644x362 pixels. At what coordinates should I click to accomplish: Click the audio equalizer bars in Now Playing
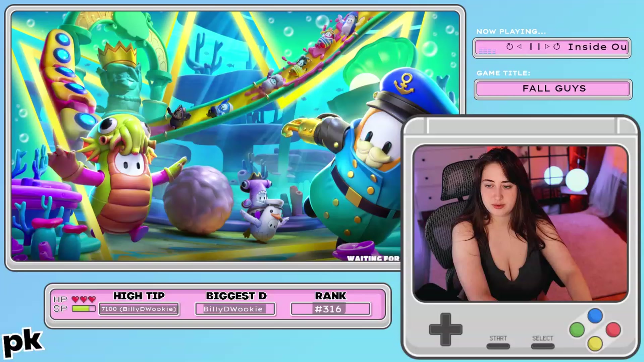click(x=487, y=51)
